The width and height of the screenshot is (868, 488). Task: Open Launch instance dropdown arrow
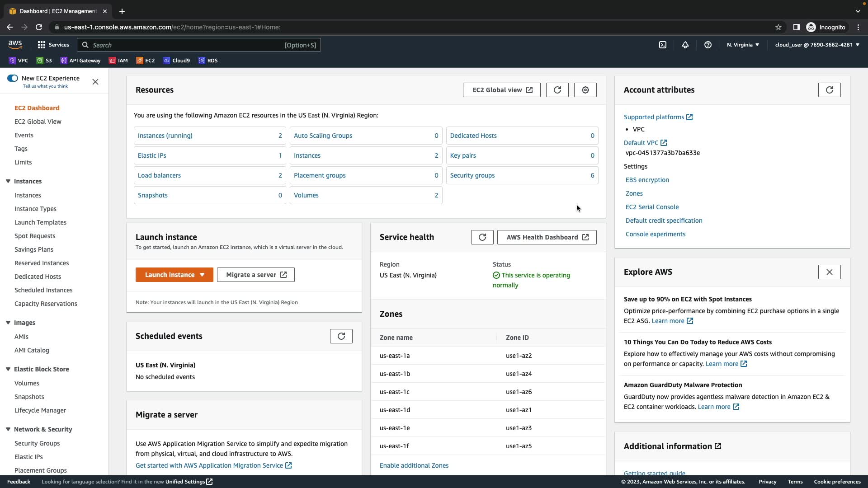pyautogui.click(x=202, y=275)
